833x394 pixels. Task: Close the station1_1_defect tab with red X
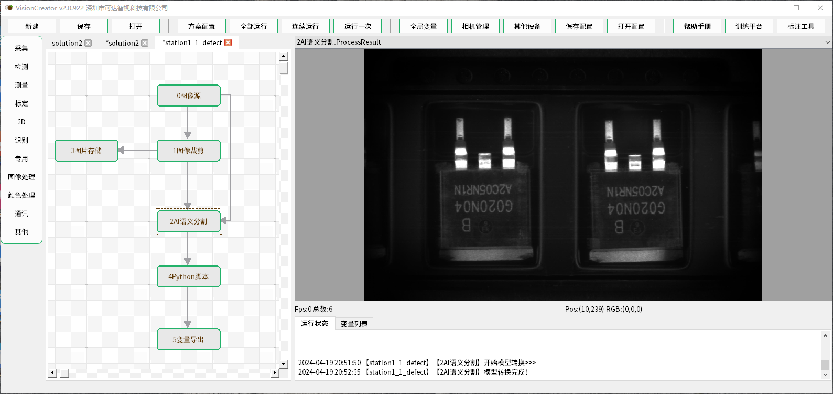(x=228, y=42)
